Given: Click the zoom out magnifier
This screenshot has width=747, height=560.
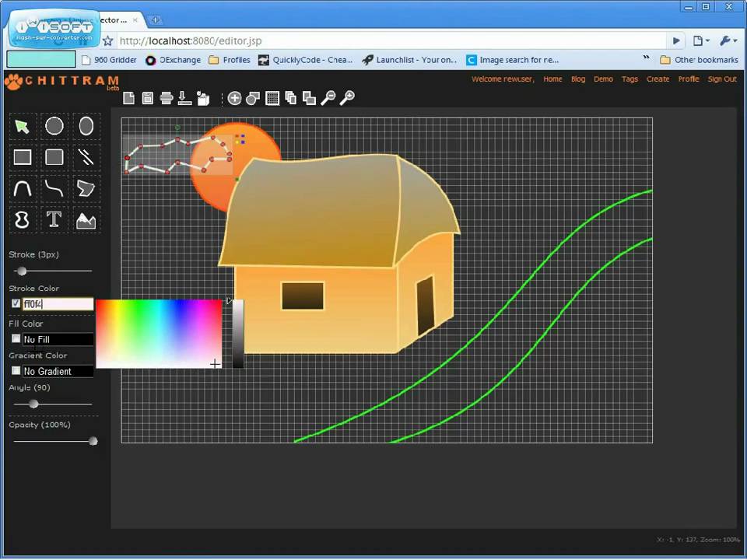Looking at the screenshot, I should [328, 97].
